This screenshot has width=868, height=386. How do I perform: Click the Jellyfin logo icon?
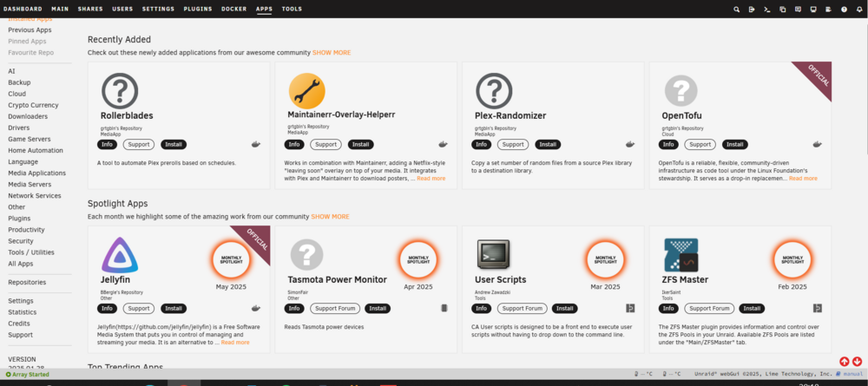pos(120,255)
